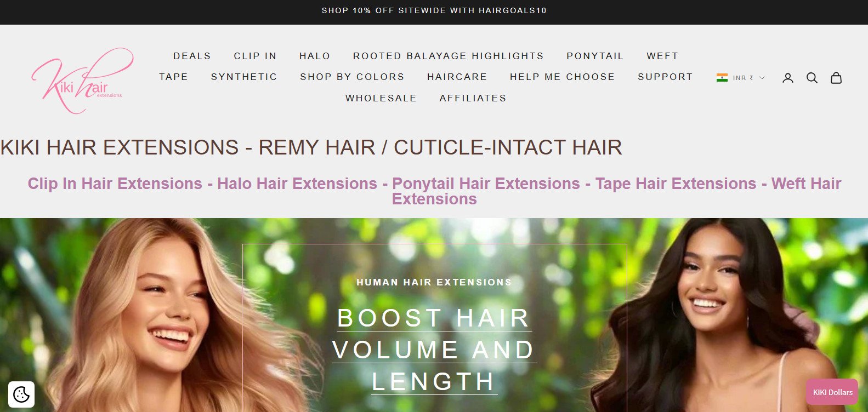Image resolution: width=868 pixels, height=412 pixels.
Task: Open SHOP BY COLORS menu
Action: tap(352, 77)
